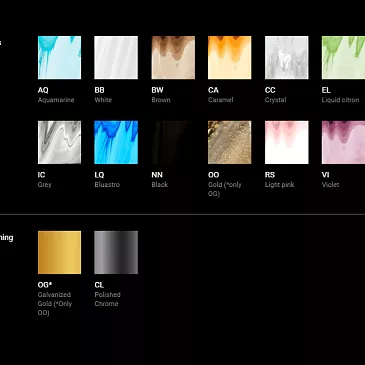Select the Galvanized Gold OG finishing swatch

click(x=59, y=252)
